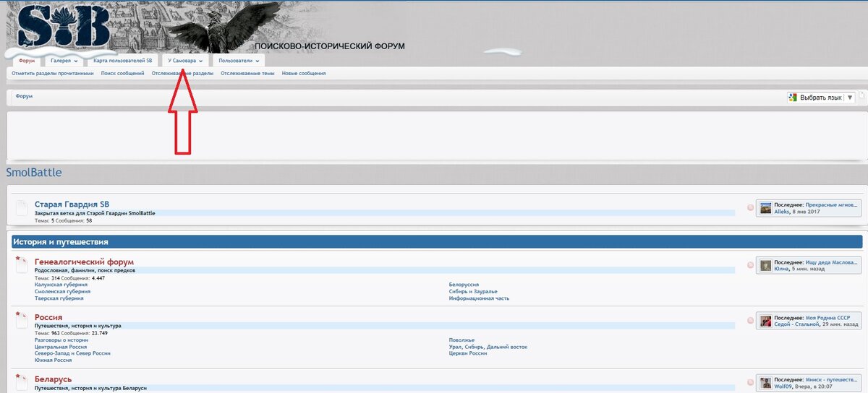Expand the Галерея tab dropdown arrow

75,61
